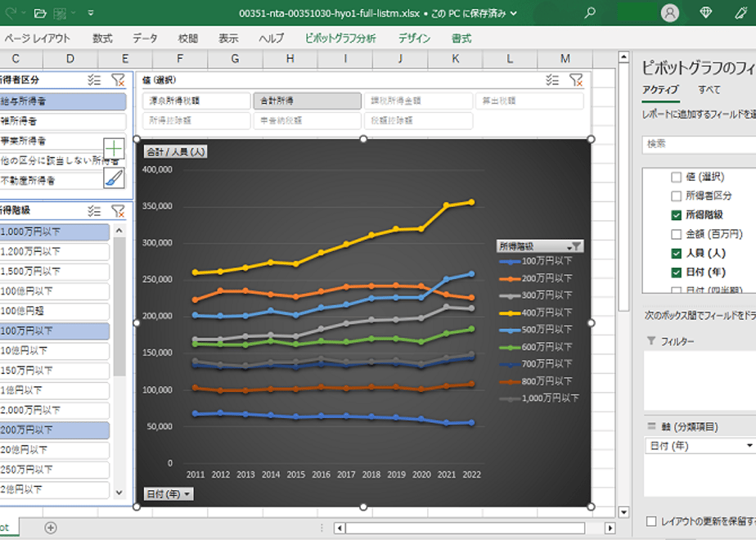Toggle the レイアウトの更新を保留する checkbox
Screen dimensions: 756x540
point(651,521)
